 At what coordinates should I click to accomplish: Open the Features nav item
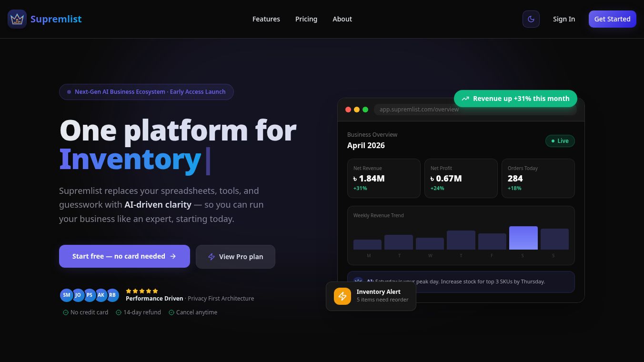(x=266, y=19)
